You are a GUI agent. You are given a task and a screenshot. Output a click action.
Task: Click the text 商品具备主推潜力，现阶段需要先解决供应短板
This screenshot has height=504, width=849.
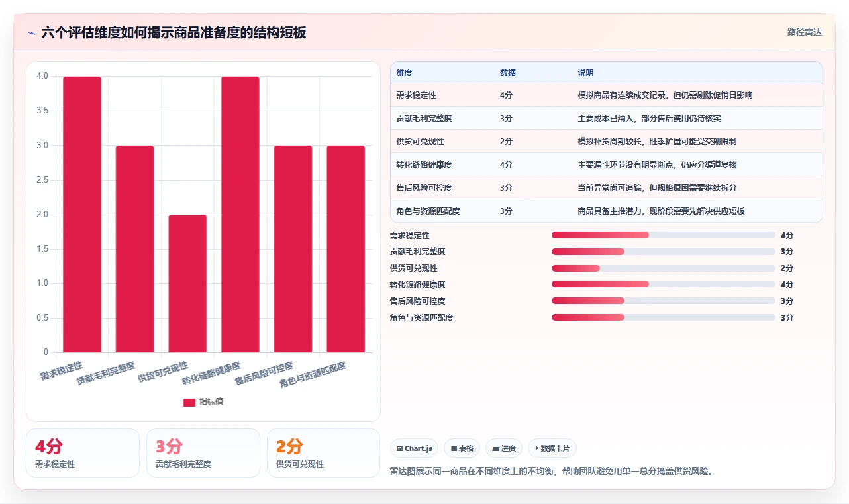[661, 211]
